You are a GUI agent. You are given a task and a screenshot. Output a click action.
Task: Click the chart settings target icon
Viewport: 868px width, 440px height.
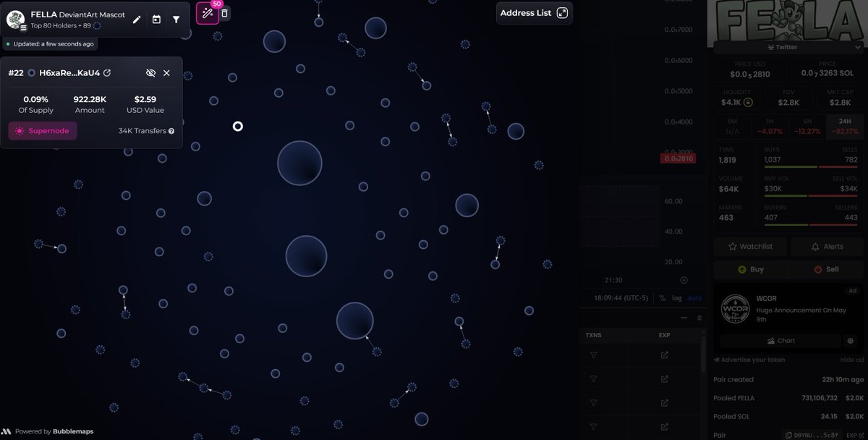pyautogui.click(x=684, y=279)
